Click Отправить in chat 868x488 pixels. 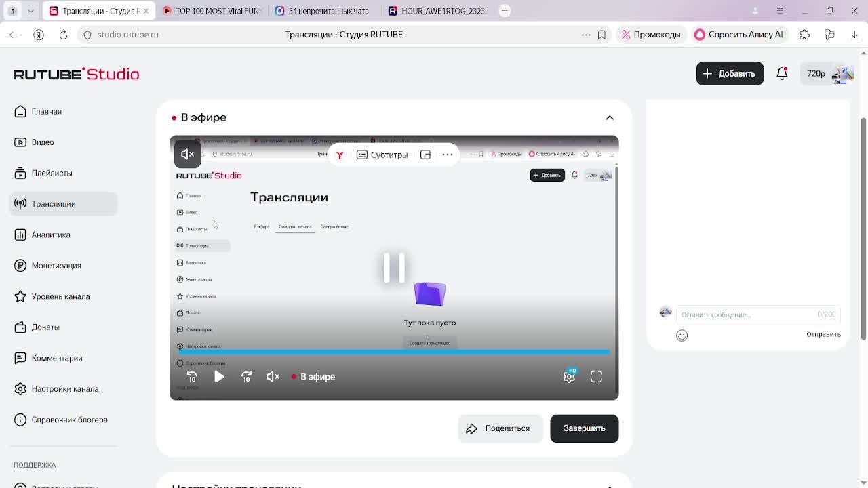pos(823,334)
